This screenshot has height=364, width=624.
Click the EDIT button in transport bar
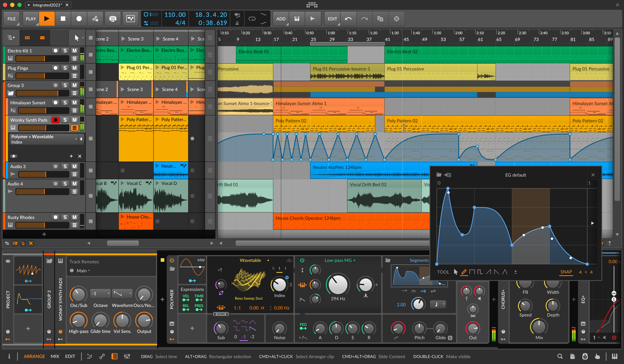pos(332,18)
